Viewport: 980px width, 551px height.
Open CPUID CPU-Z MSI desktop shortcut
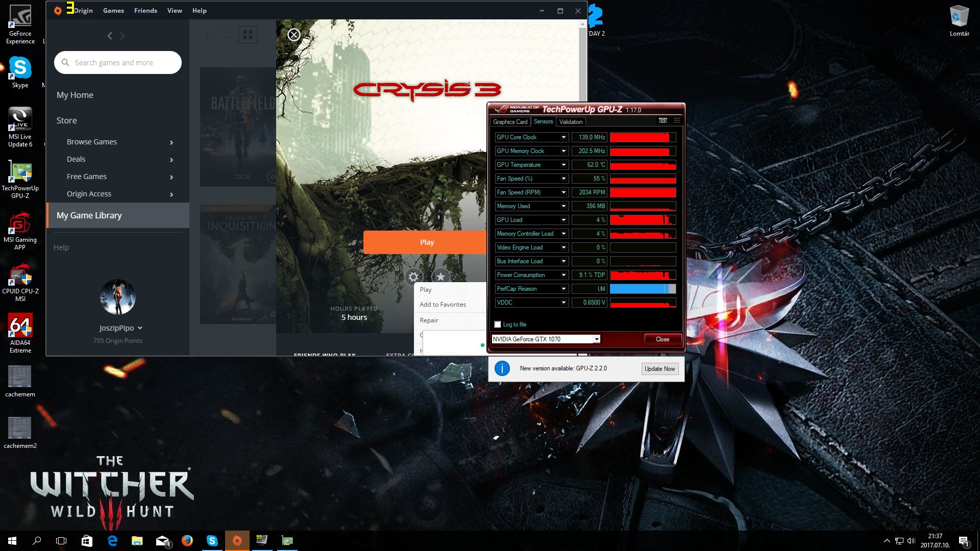[x=20, y=283]
